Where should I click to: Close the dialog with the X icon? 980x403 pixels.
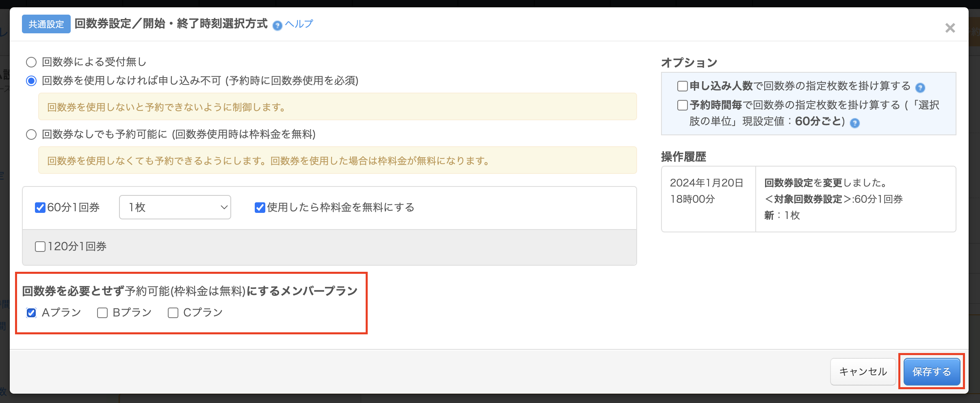pos(950,28)
